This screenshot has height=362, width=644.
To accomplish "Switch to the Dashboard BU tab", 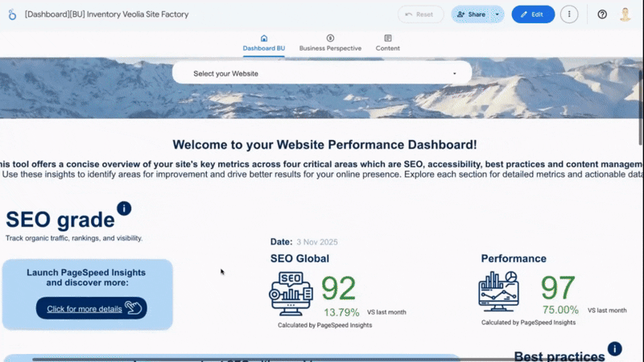I will 264,43.
